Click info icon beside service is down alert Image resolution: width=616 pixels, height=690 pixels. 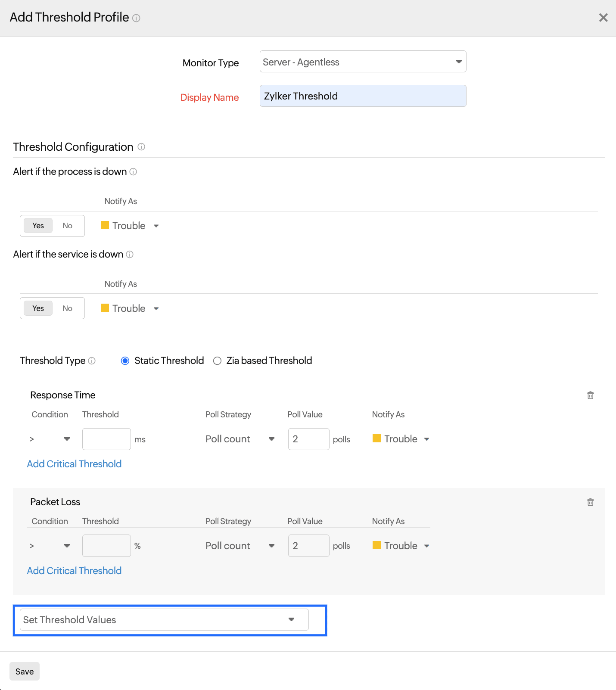tap(130, 255)
